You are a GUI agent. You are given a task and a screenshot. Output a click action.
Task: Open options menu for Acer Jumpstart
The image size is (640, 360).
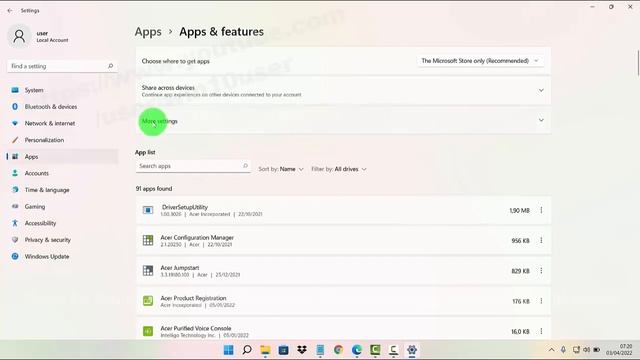541,271
